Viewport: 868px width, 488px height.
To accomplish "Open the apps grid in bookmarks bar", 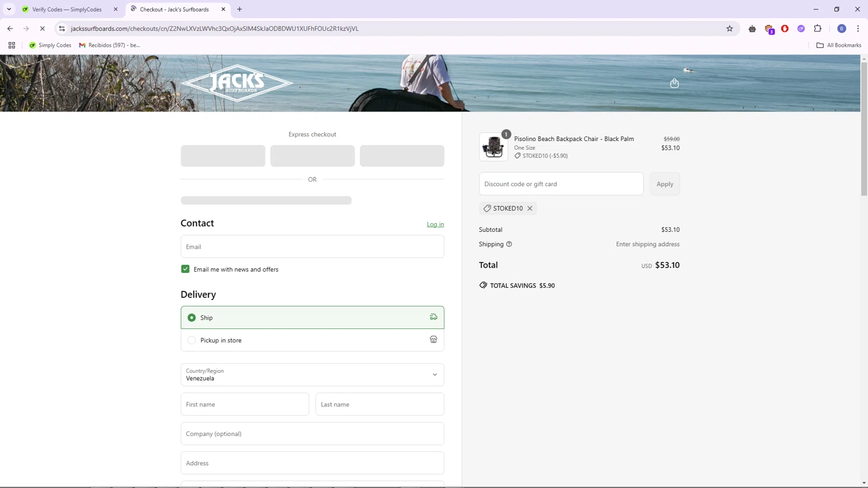I will click(12, 45).
